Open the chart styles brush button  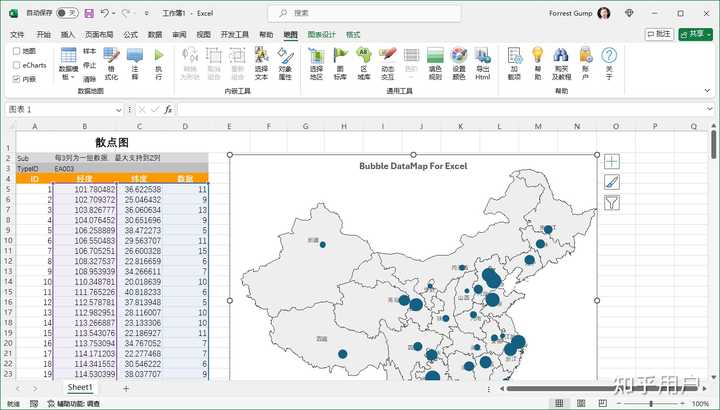[612, 182]
